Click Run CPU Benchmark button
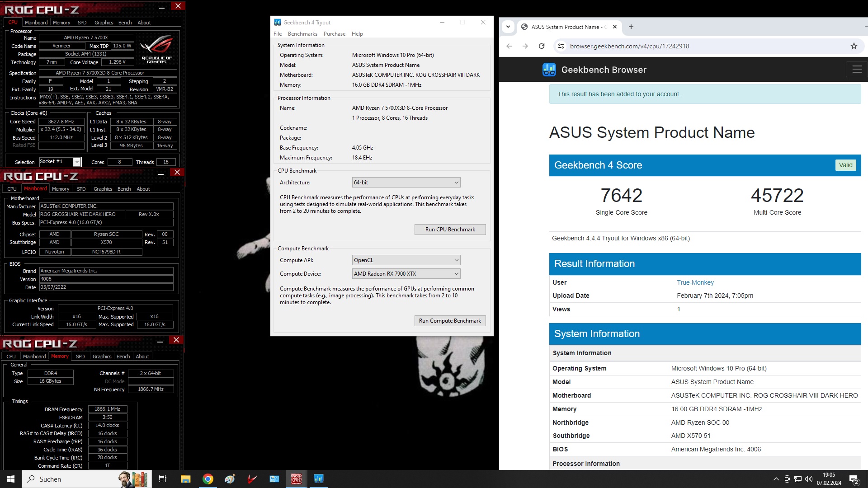 (x=450, y=230)
